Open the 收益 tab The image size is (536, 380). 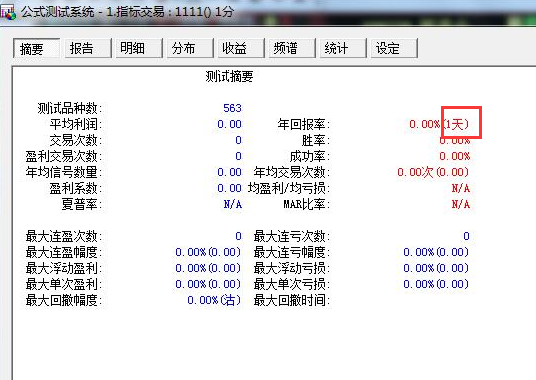click(241, 48)
